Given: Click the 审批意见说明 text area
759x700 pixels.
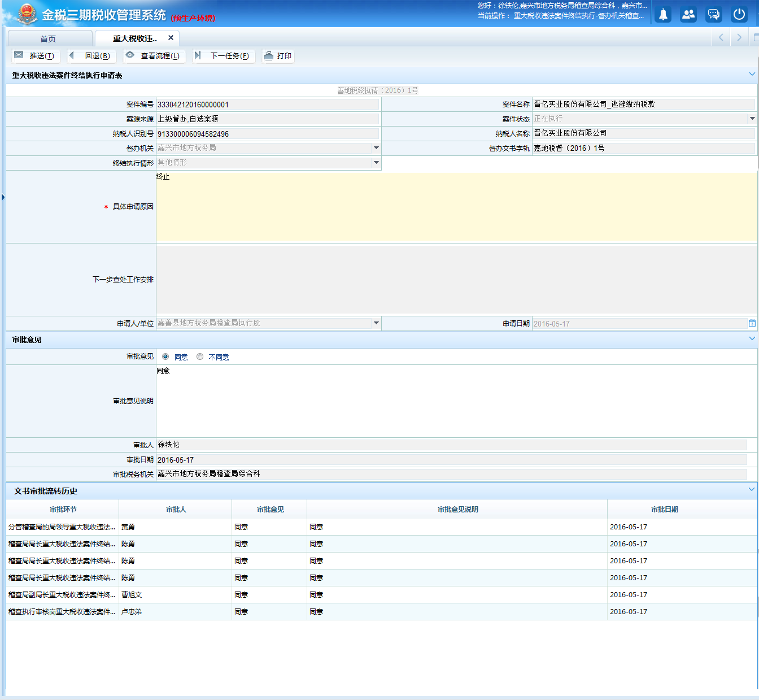Looking at the screenshot, I should point(456,401).
